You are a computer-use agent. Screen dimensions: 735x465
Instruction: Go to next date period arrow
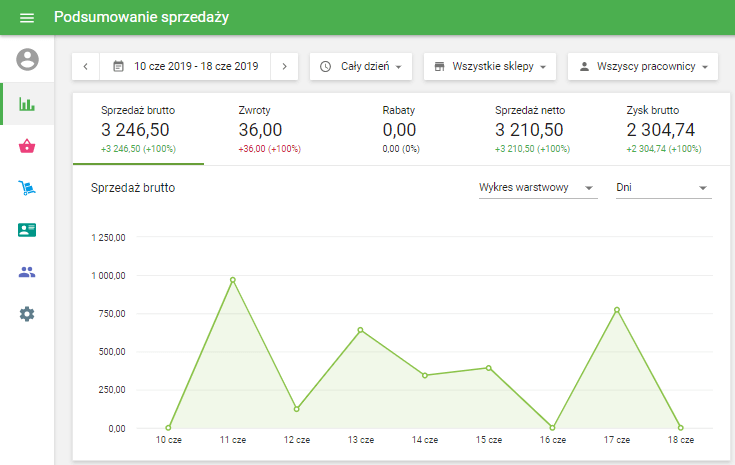point(284,66)
